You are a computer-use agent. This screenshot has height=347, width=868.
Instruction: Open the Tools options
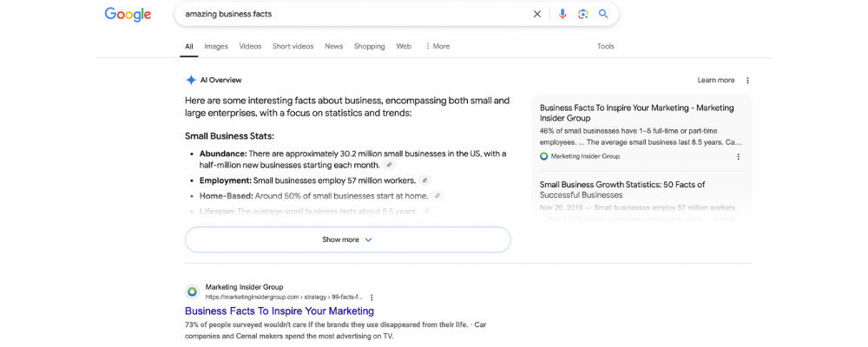605,46
